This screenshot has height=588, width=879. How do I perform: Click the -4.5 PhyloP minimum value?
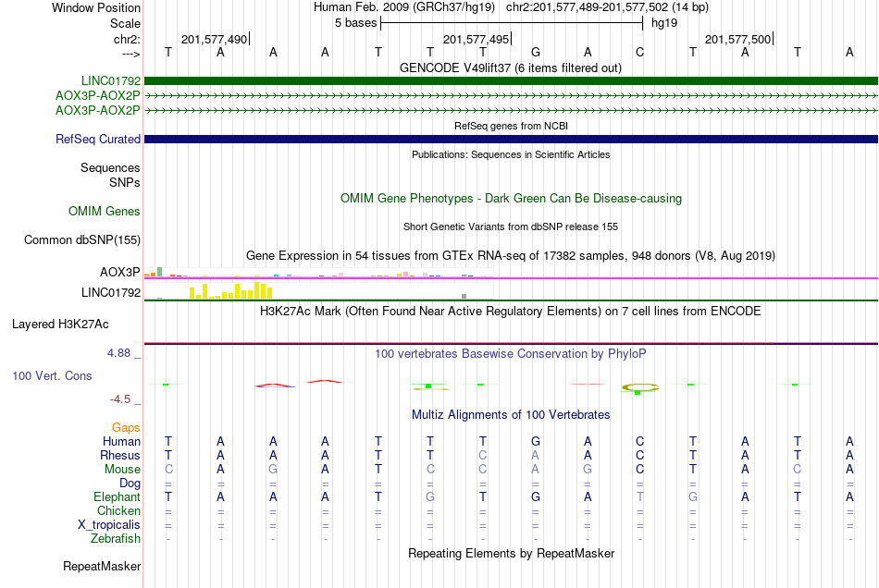(x=120, y=399)
